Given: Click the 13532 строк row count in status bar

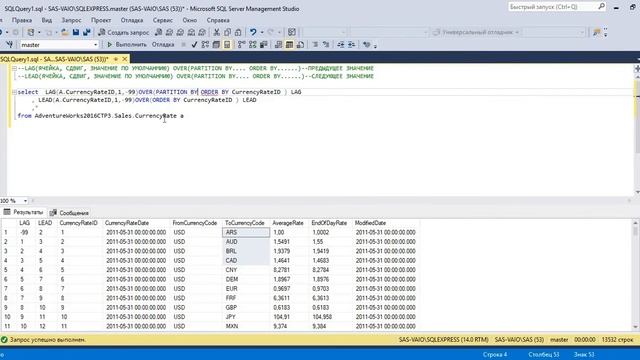Looking at the screenshot, I should [617, 340].
